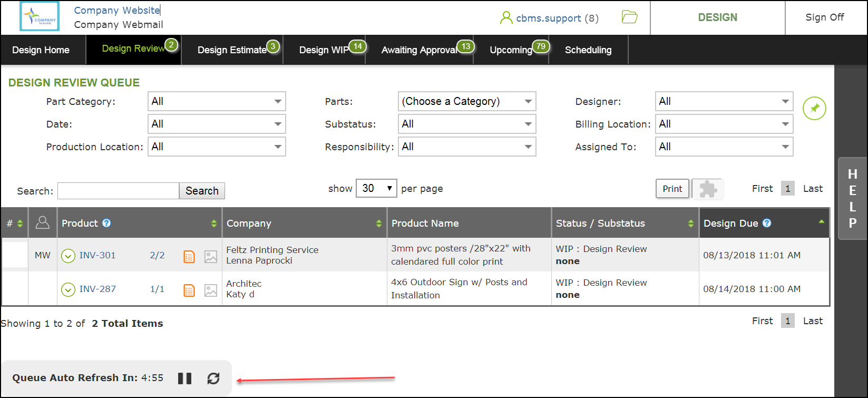Open the Responsibility dropdown
This screenshot has width=868, height=398.
(x=467, y=147)
